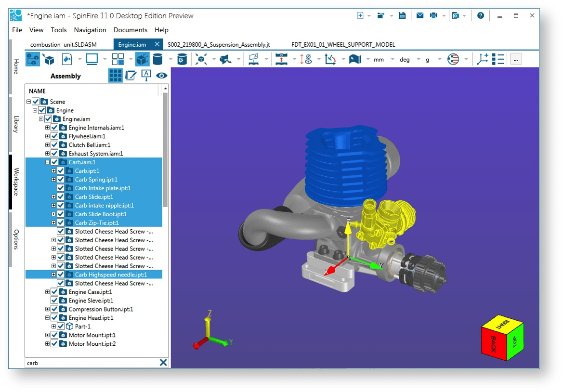
Task: Uncheck the Flywheel.iam:1 checkbox
Action: point(54,136)
